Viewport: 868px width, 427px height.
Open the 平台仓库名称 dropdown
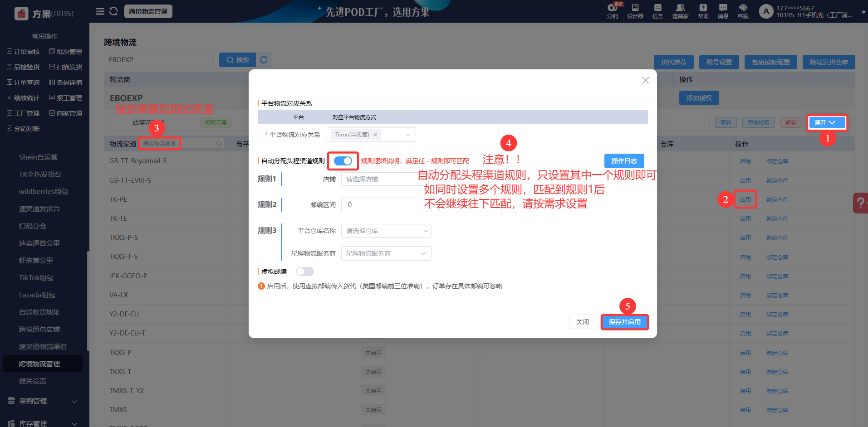tap(386, 231)
